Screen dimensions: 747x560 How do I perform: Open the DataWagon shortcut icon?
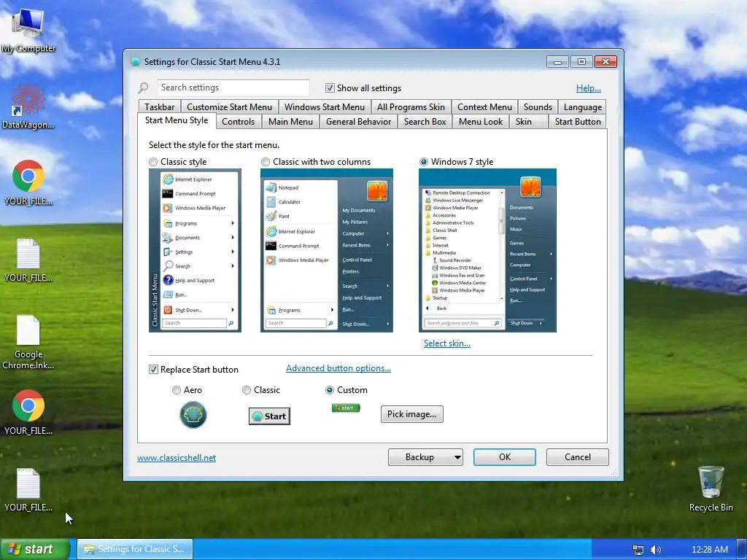[28, 106]
